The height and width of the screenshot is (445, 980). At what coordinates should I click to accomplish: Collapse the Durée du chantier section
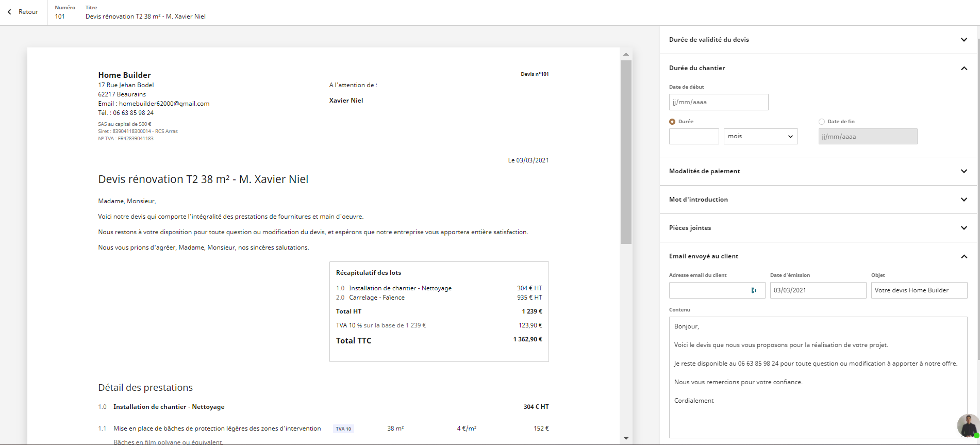pos(964,68)
